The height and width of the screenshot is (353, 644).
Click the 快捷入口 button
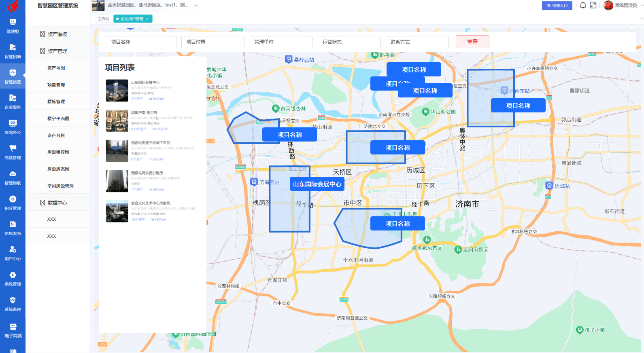coord(557,6)
